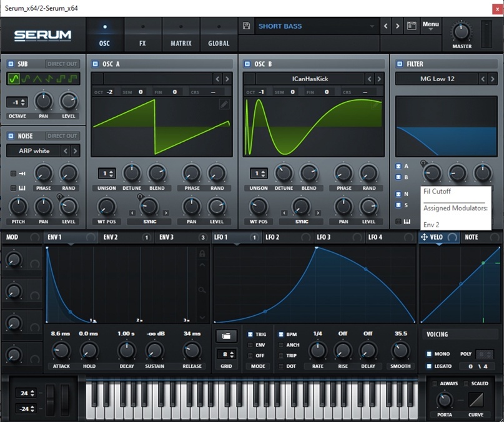Open the ARP white noise selector
The height and width of the screenshot is (422, 504).
34,150
